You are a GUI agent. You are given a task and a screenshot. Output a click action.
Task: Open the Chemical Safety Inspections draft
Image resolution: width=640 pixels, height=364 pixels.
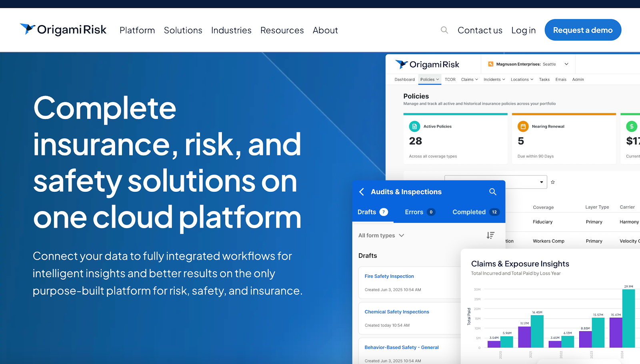click(x=397, y=312)
